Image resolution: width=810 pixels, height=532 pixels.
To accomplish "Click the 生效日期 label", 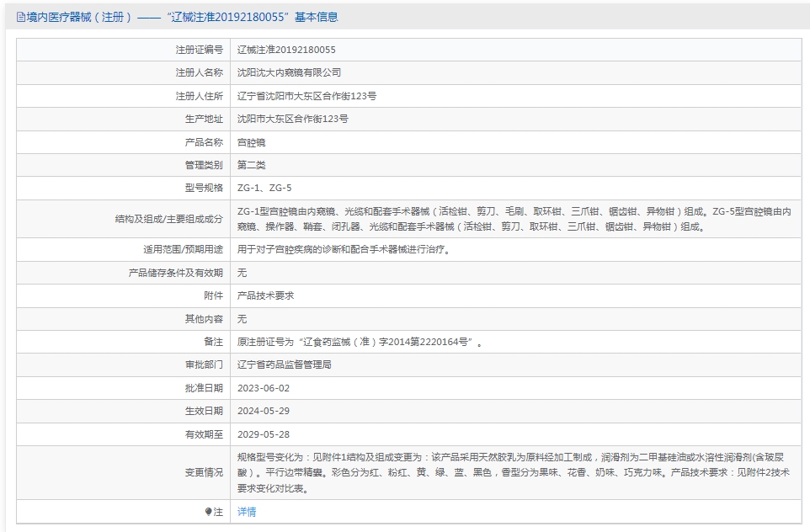I will [x=204, y=411].
